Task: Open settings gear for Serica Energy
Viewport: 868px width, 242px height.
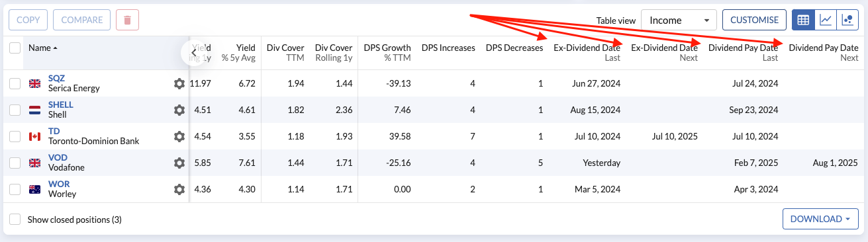Action: pyautogui.click(x=179, y=83)
